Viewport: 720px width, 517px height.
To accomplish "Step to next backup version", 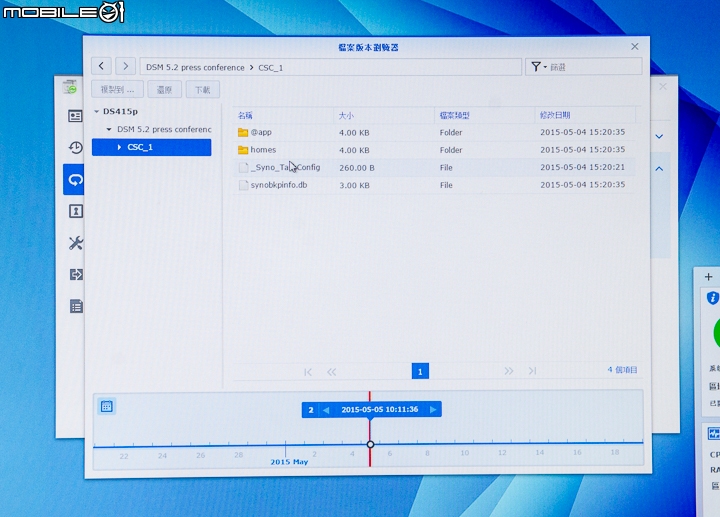I will click(433, 410).
